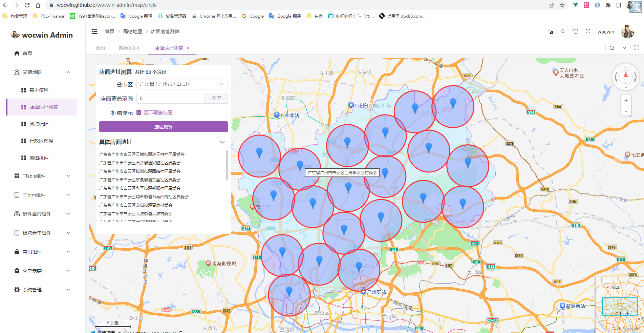Collapse the 高德地图 sidebar menu
This screenshot has width=644, height=333.
coord(42,72)
